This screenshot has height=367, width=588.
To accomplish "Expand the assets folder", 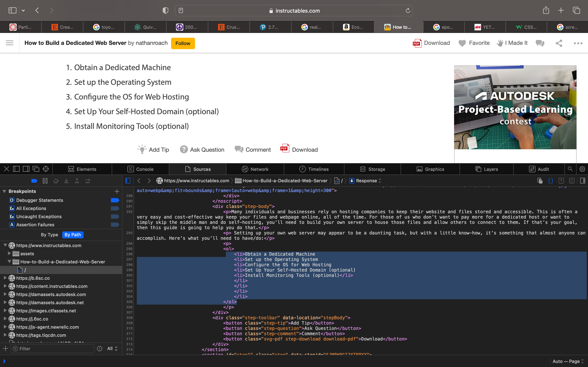I will [9, 253].
